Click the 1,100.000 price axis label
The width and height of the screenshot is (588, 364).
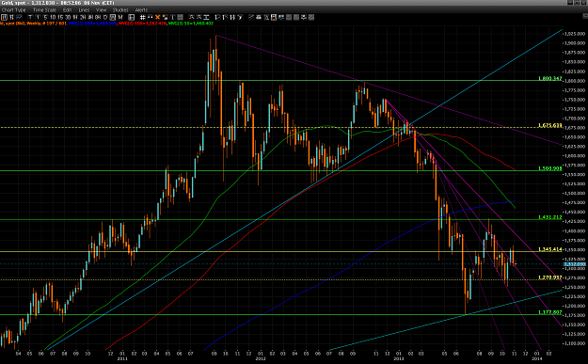coord(575,343)
